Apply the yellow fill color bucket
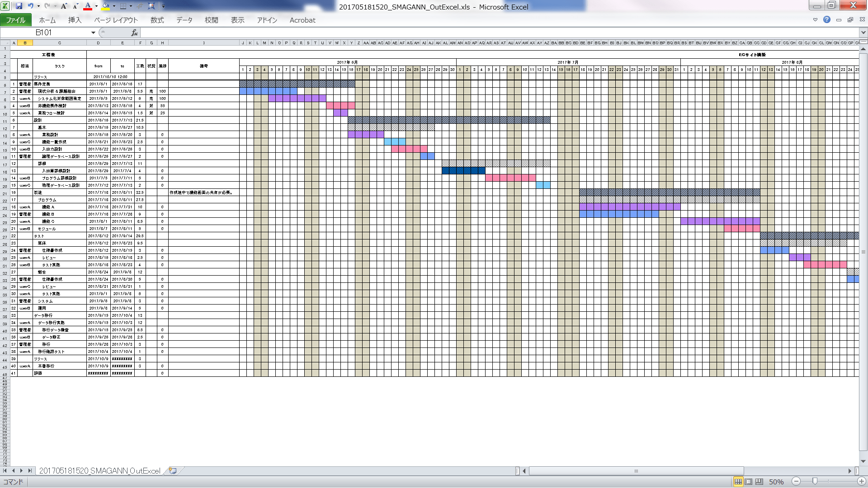Image resolution: width=868 pixels, height=488 pixels. pos(106,6)
